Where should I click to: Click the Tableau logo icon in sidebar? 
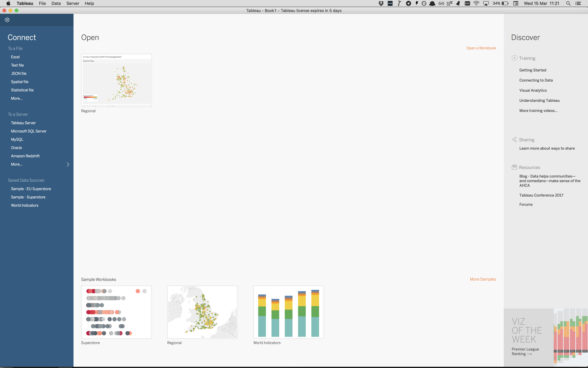click(7, 20)
